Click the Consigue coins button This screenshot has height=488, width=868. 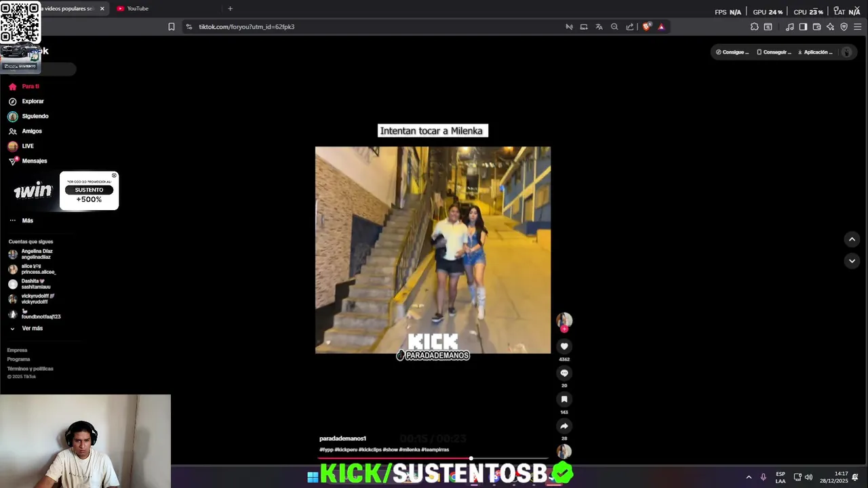732,52
